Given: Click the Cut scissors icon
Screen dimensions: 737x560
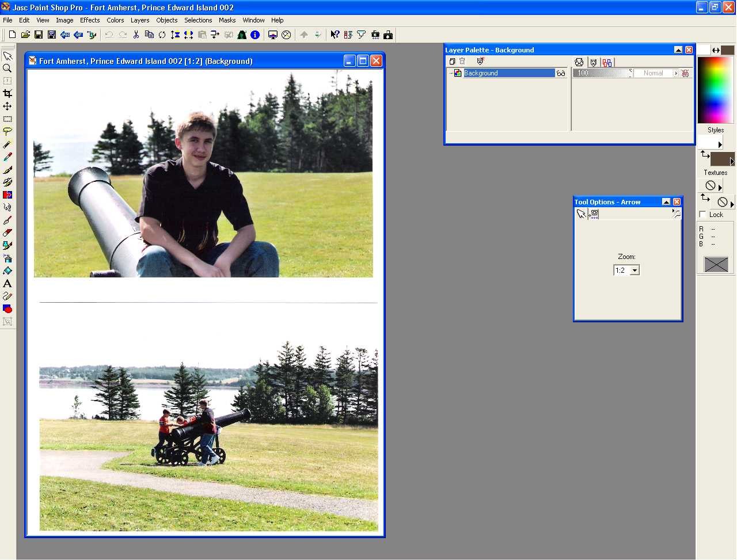Looking at the screenshot, I should click(x=136, y=35).
